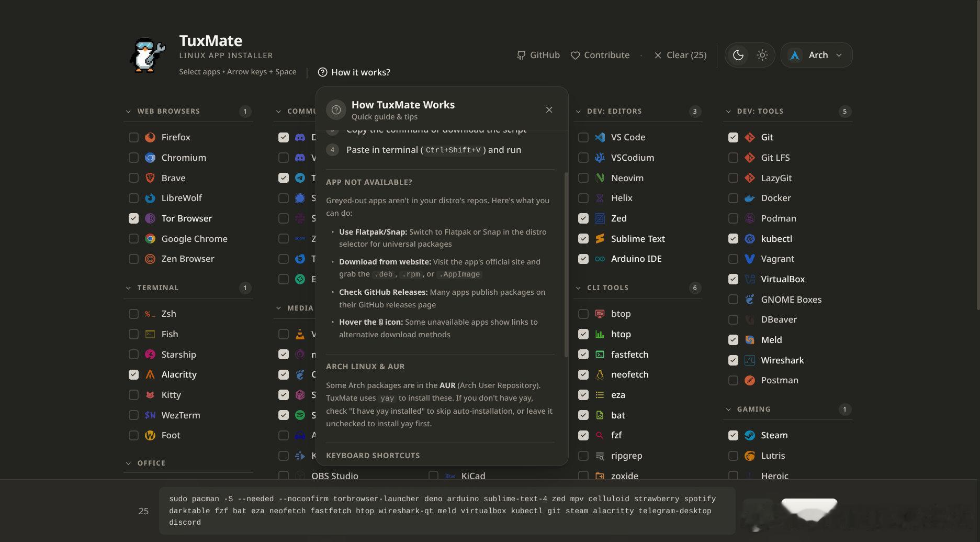Image resolution: width=980 pixels, height=542 pixels.
Task: Collapse the Dev: Tools category
Action: tap(788, 111)
